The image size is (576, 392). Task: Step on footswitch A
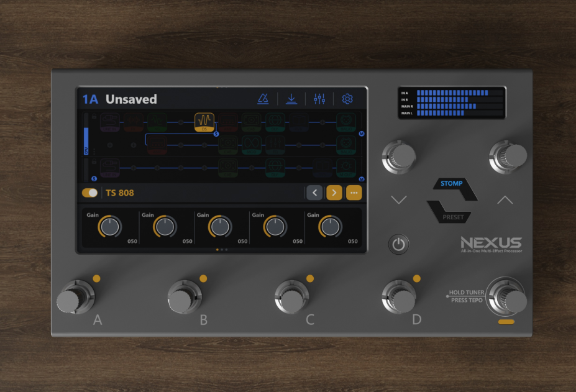pyautogui.click(x=76, y=297)
